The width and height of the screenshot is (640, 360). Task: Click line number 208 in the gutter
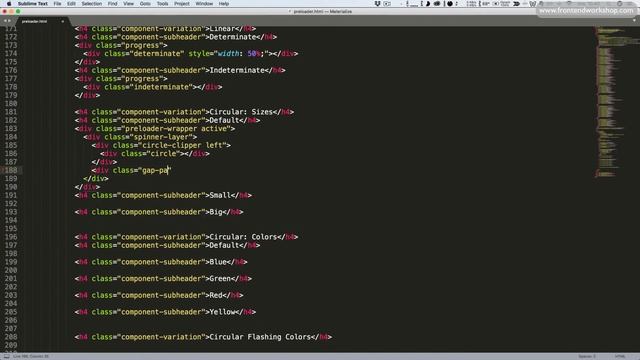pos(11,337)
